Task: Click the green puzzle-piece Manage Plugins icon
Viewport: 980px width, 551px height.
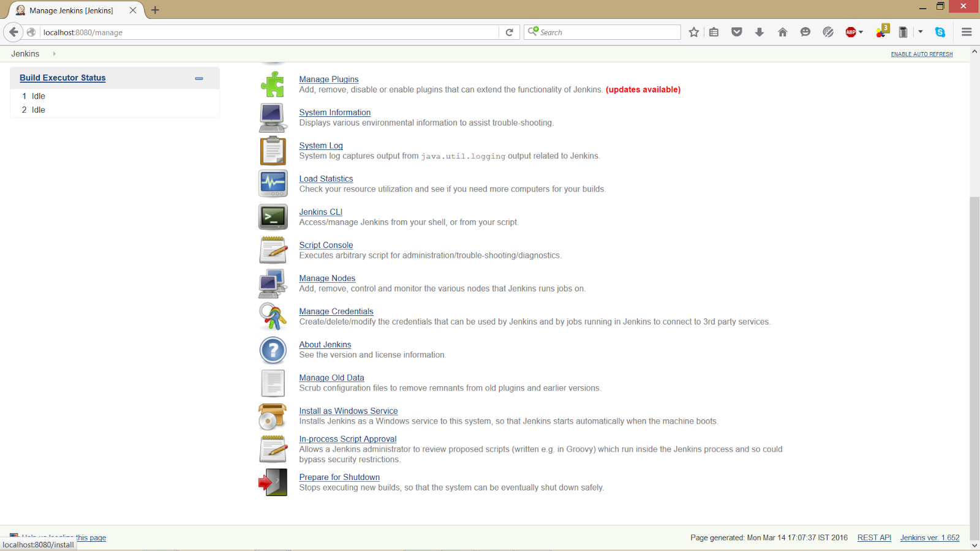Action: (273, 84)
